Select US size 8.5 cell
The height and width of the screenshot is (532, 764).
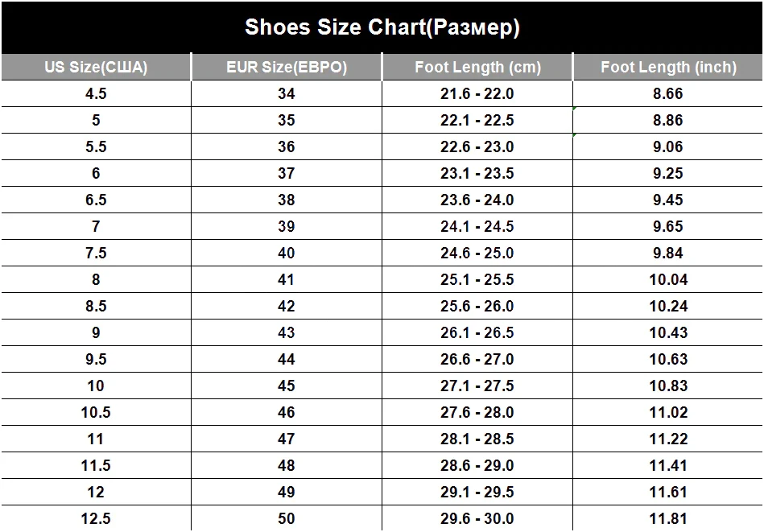pos(96,306)
